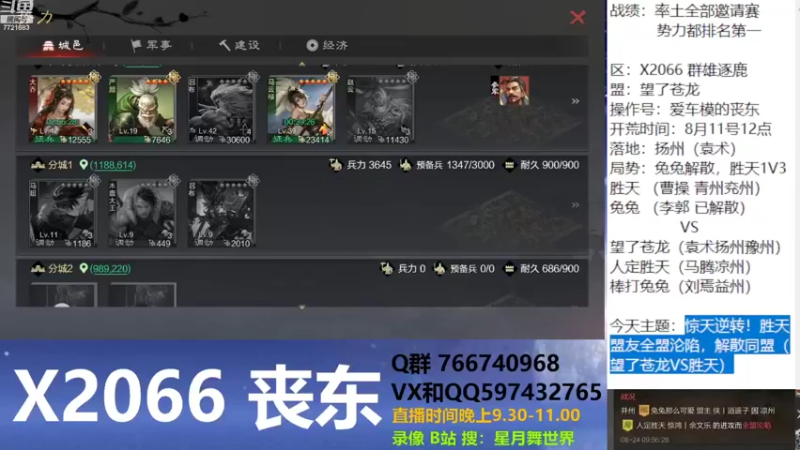Screen dimensions: 800x450
Task: Click the text 人定胜天(马腾凉州)
Action: (x=680, y=267)
